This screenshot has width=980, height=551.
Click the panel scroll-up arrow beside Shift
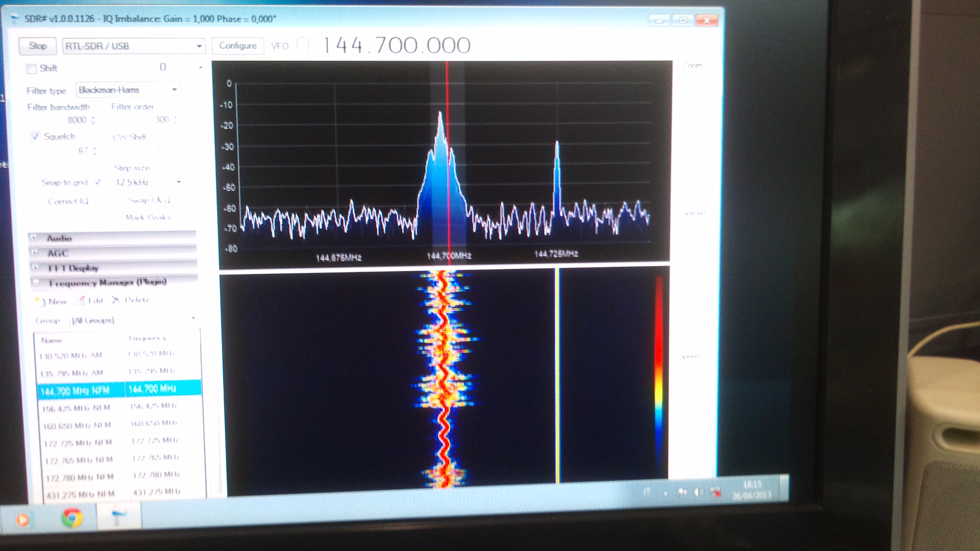point(201,67)
